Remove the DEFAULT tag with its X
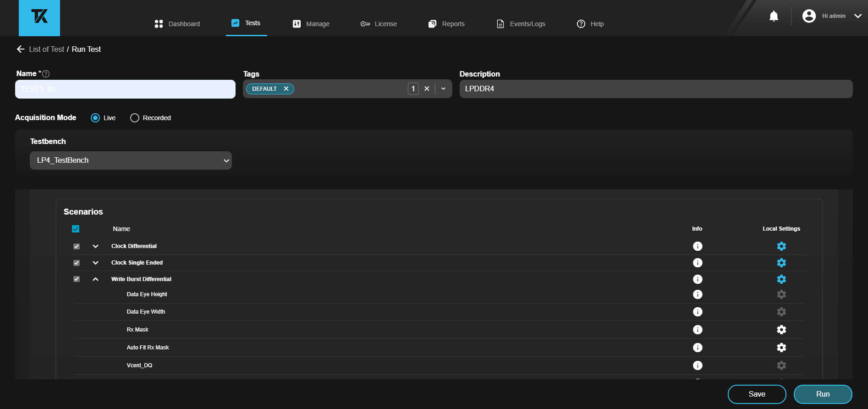868x409 pixels. click(x=286, y=89)
